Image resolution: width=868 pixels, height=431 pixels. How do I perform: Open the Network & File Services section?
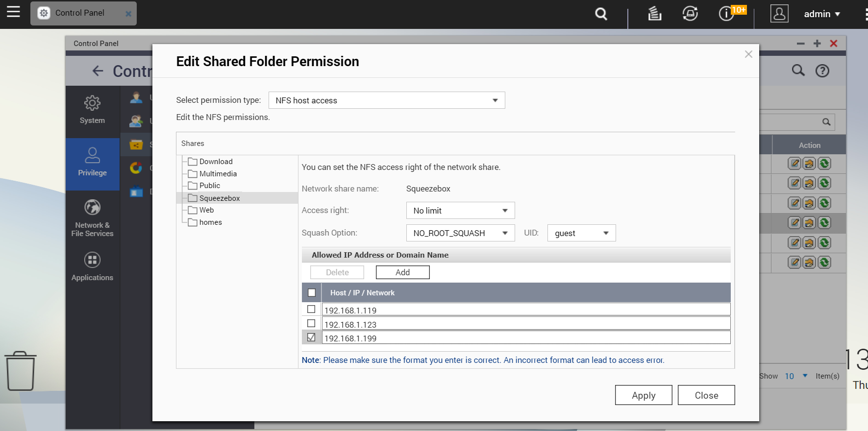[92, 218]
